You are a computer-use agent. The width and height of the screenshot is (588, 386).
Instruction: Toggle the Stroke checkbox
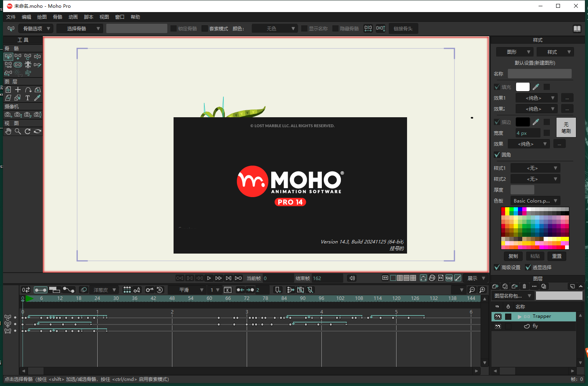pyautogui.click(x=497, y=122)
